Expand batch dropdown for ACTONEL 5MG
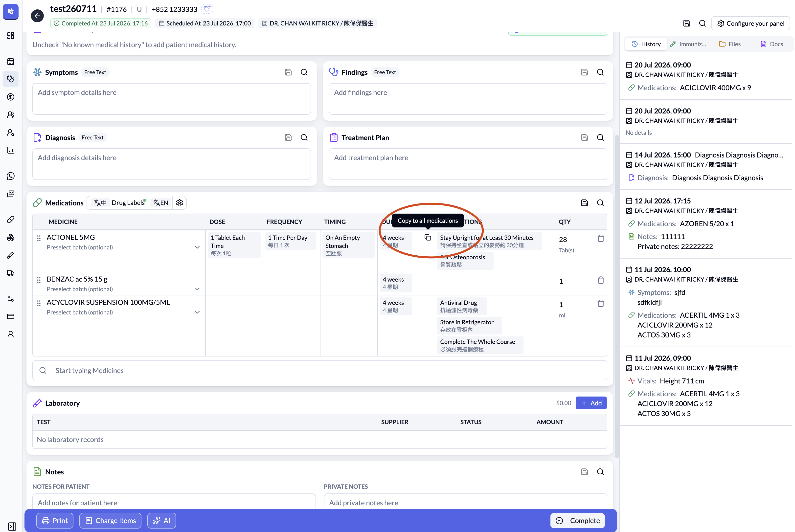The height and width of the screenshot is (532, 795). coord(197,247)
